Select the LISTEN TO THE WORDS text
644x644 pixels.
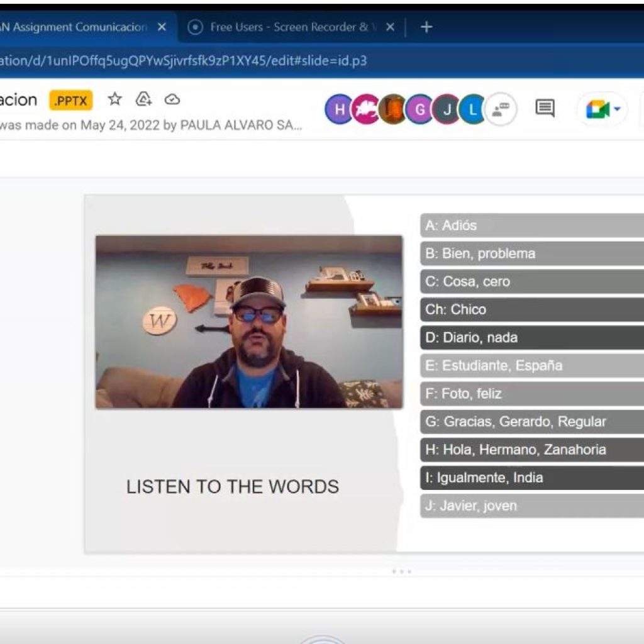coord(233,487)
